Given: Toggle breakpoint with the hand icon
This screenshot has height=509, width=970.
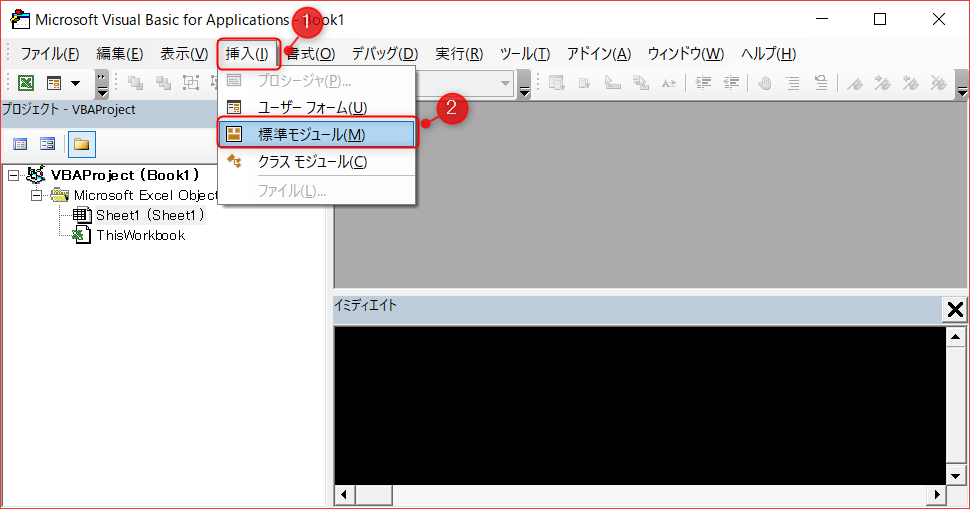Looking at the screenshot, I should tap(765, 83).
